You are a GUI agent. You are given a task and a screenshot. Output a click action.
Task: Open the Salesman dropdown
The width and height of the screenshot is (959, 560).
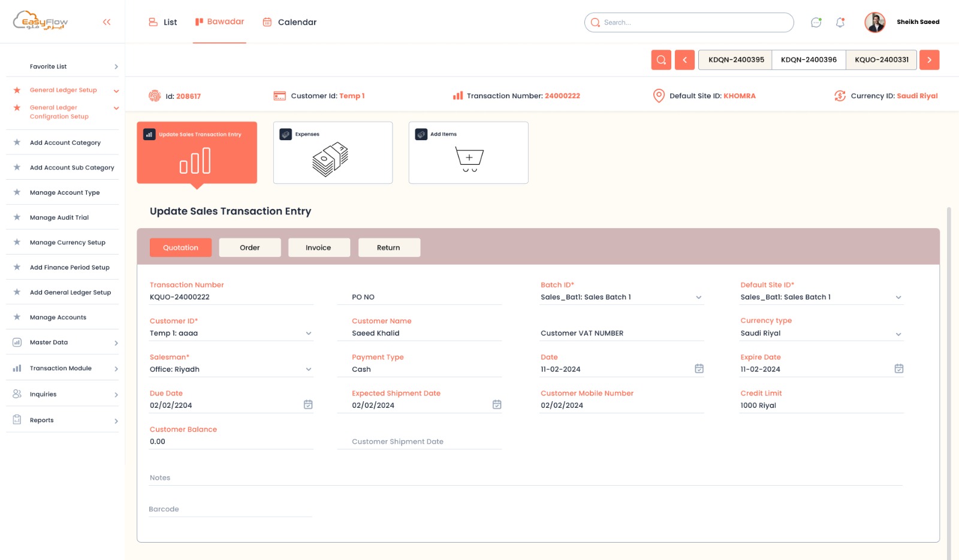tap(309, 370)
